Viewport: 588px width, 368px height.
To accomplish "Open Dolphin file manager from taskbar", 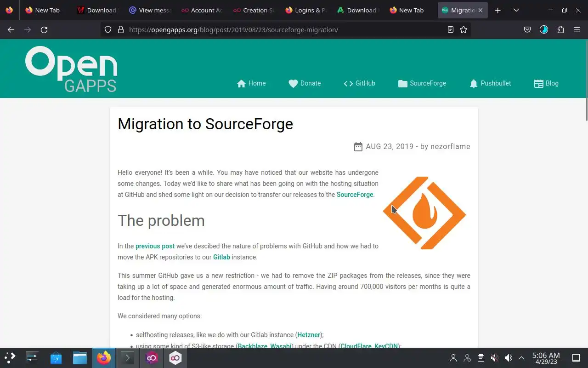I will click(80, 357).
